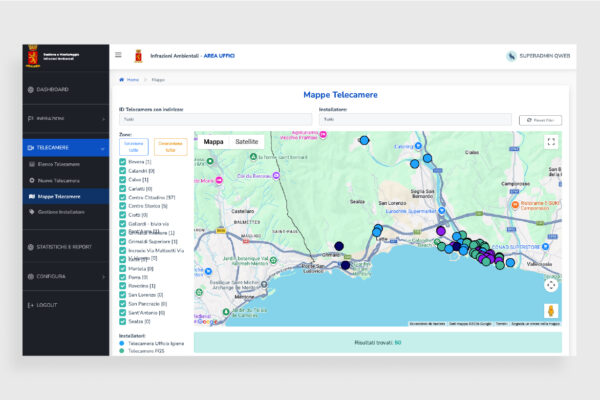
Task: Click the Nuova Telecamera plus icon
Action: [32, 180]
